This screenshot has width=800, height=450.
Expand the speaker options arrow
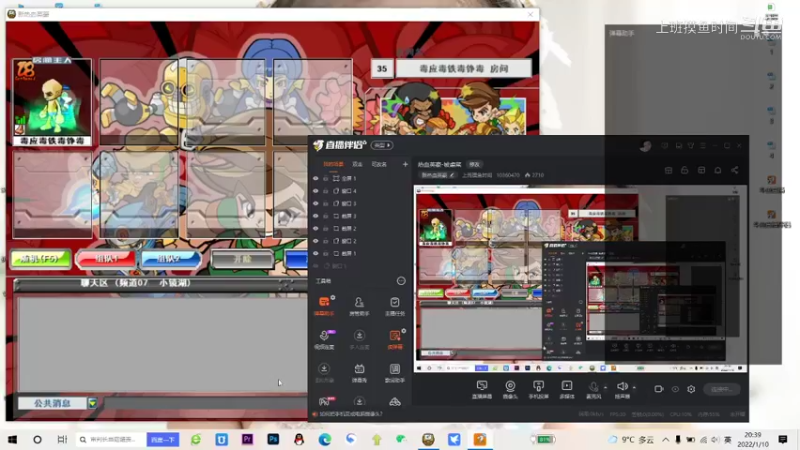pos(634,387)
